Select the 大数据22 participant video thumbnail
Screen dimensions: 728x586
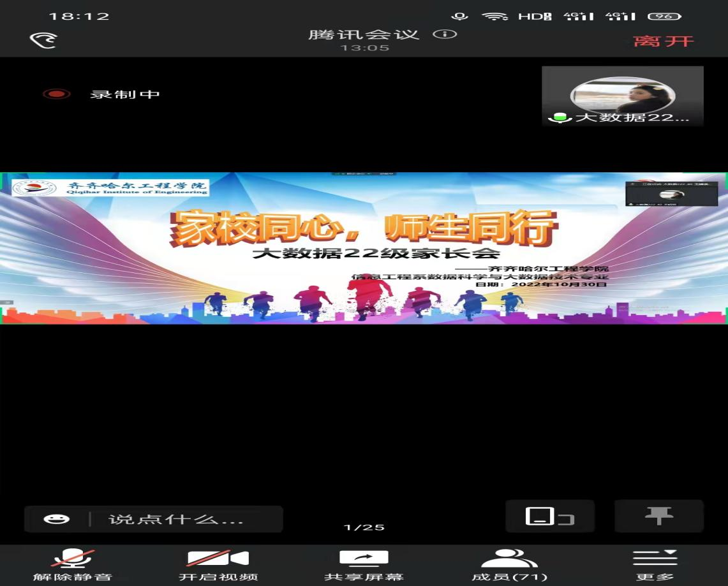click(x=622, y=96)
